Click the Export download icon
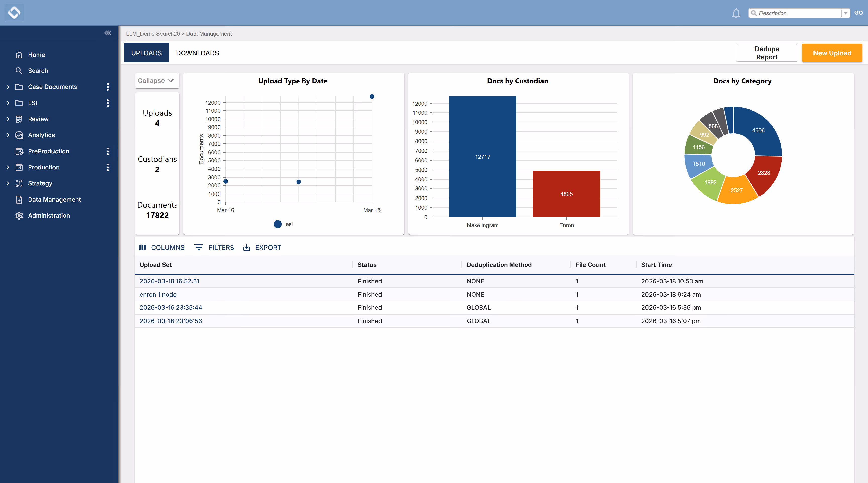This screenshot has height=483, width=868. (247, 247)
